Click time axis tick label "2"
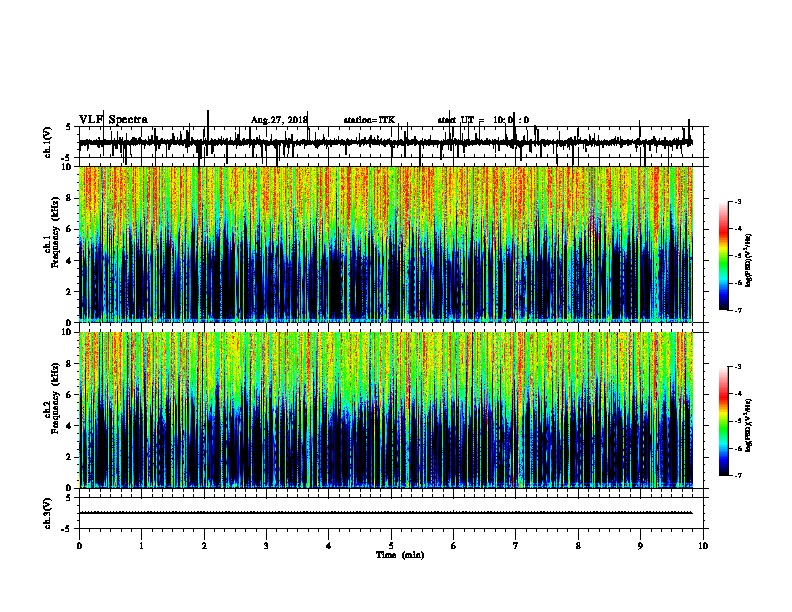This screenshot has width=792, height=612. tap(204, 546)
